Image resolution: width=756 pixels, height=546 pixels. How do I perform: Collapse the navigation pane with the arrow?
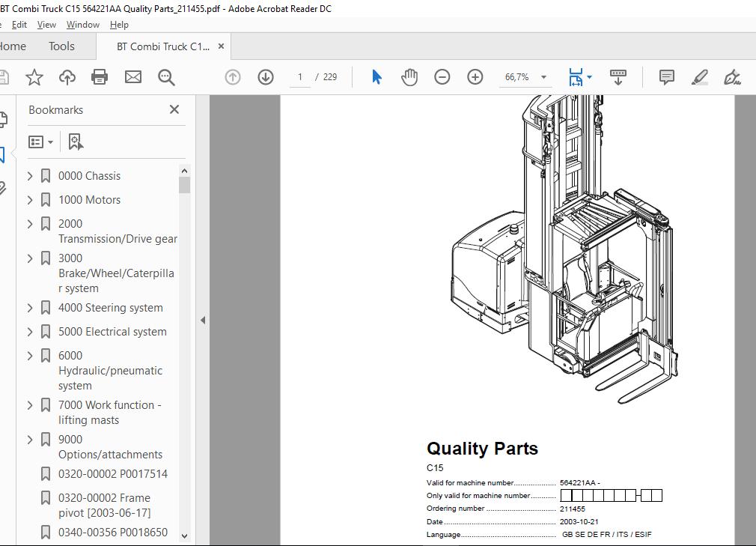pos(203,320)
